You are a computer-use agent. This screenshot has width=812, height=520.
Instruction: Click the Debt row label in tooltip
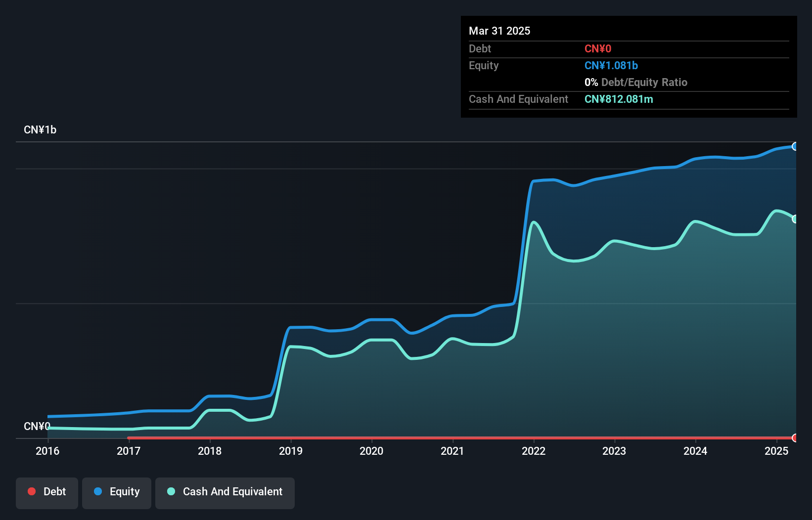[x=480, y=48]
